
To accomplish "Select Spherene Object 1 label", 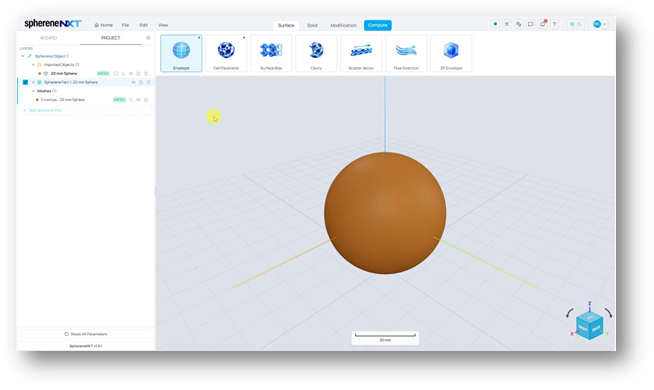I will click(x=51, y=56).
